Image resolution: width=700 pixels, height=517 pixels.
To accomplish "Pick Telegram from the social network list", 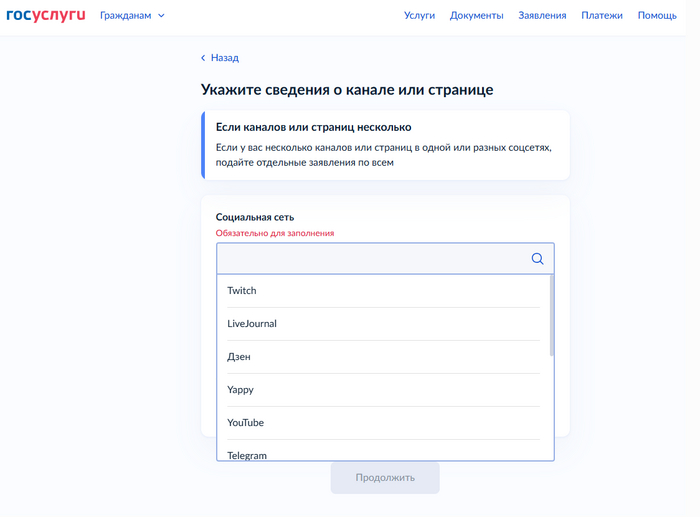I will (x=383, y=451).
